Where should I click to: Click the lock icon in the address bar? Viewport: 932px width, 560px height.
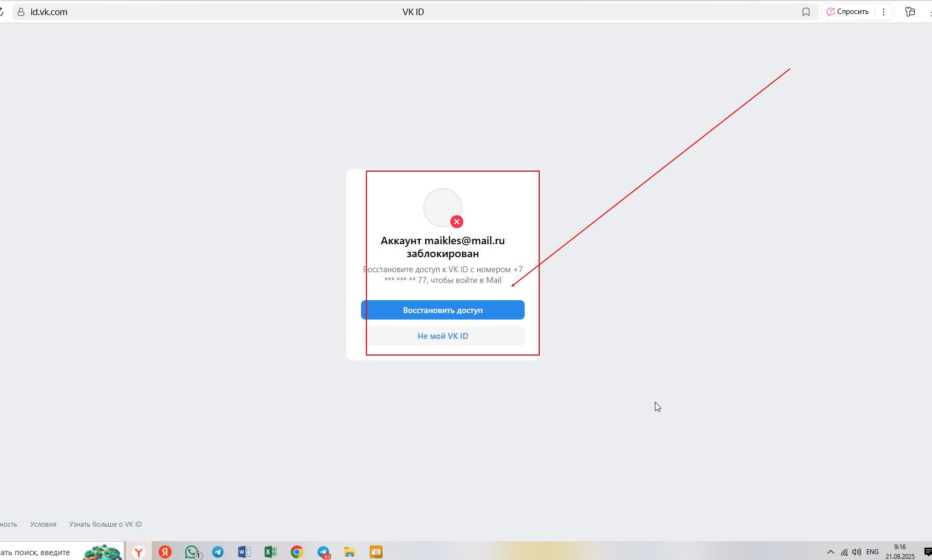[x=21, y=12]
